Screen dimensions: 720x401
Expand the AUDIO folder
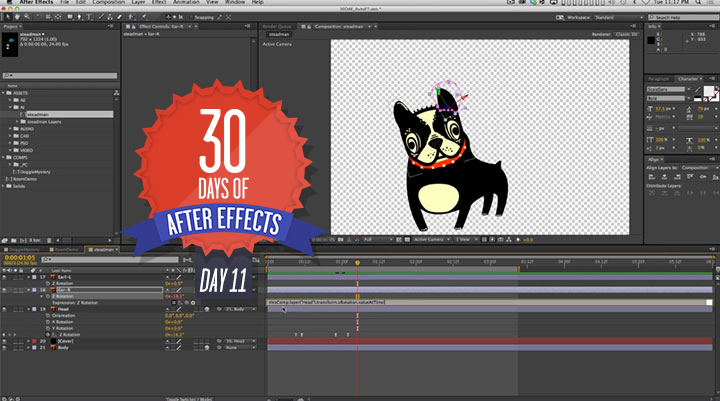click(x=10, y=129)
